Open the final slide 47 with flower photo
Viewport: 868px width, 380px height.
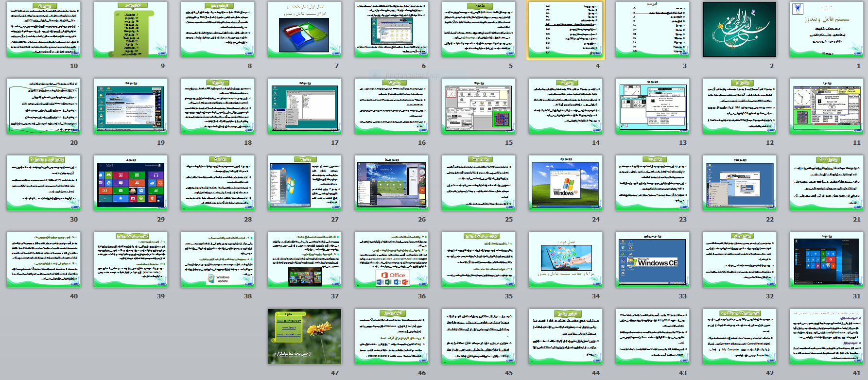pos(304,336)
